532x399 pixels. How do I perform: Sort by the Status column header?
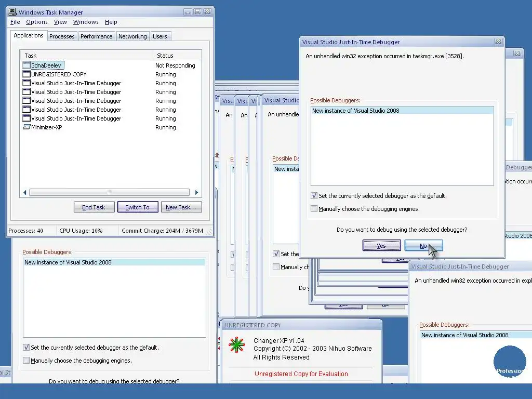(x=178, y=55)
